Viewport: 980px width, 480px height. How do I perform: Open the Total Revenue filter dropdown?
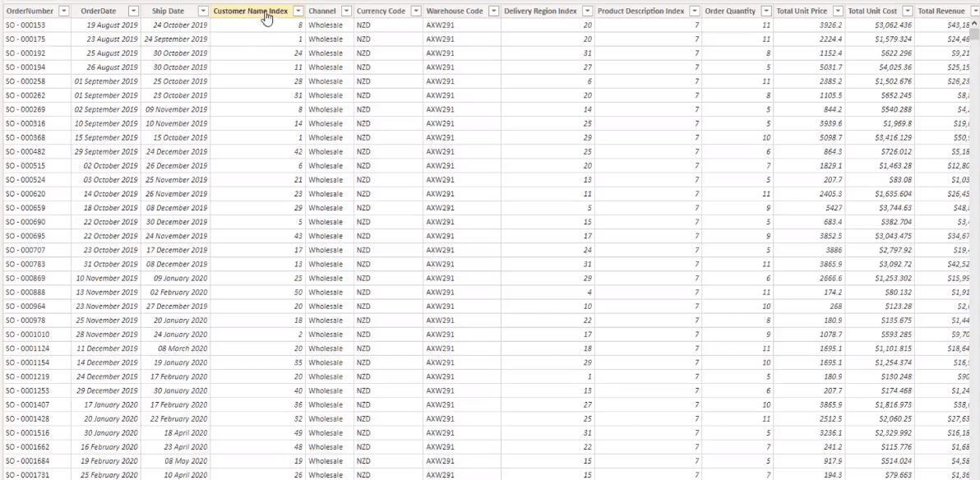pyautogui.click(x=973, y=12)
